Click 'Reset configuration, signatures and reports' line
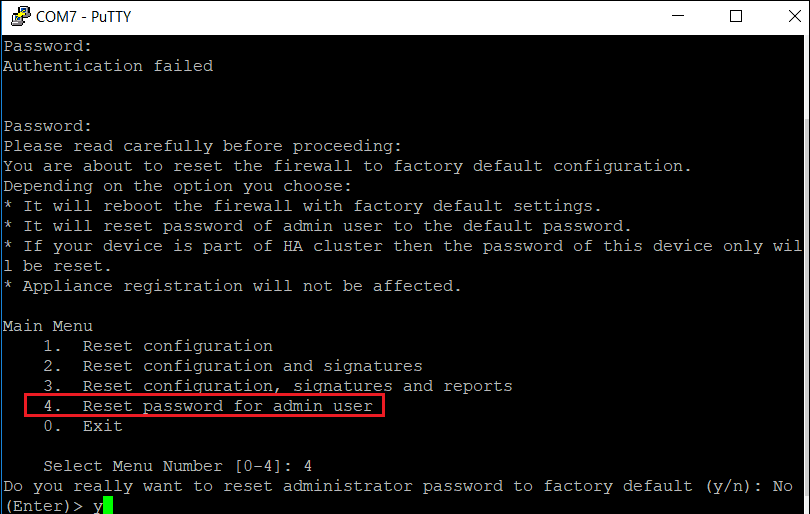Screen dimensions: 810x514 click(277, 386)
